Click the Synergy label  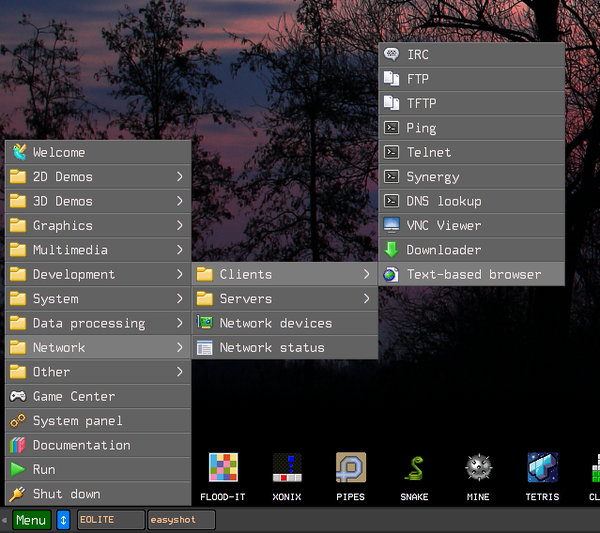click(x=433, y=177)
